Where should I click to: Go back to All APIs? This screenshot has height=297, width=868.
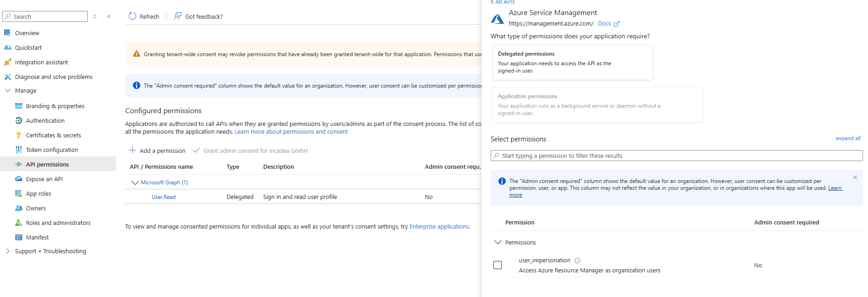(503, 2)
